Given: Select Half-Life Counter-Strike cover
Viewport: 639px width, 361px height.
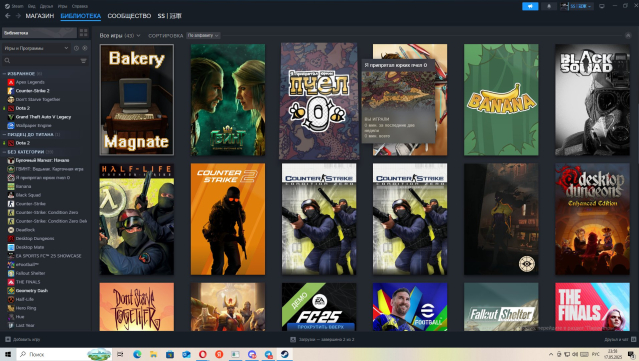Looking at the screenshot, I should coord(137,219).
